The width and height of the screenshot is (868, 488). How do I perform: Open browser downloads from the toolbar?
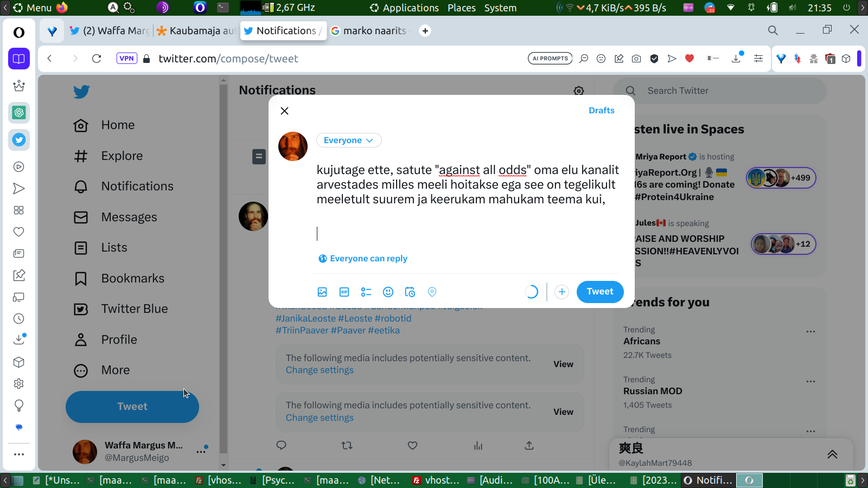(736, 59)
